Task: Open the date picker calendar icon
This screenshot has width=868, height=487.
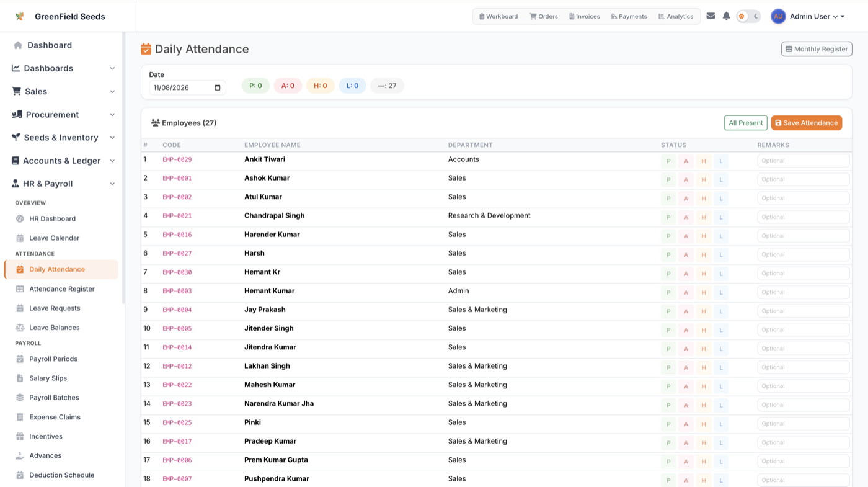Action: pyautogui.click(x=218, y=87)
